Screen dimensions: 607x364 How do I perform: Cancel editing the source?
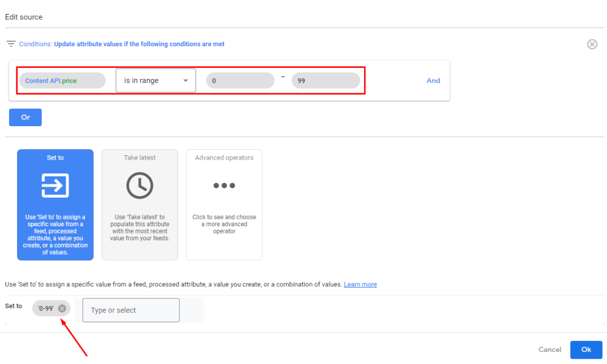[x=549, y=349]
